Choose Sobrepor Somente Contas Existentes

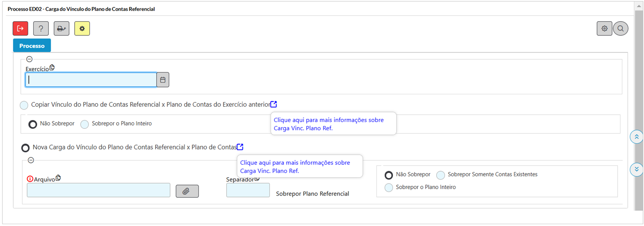tap(441, 175)
